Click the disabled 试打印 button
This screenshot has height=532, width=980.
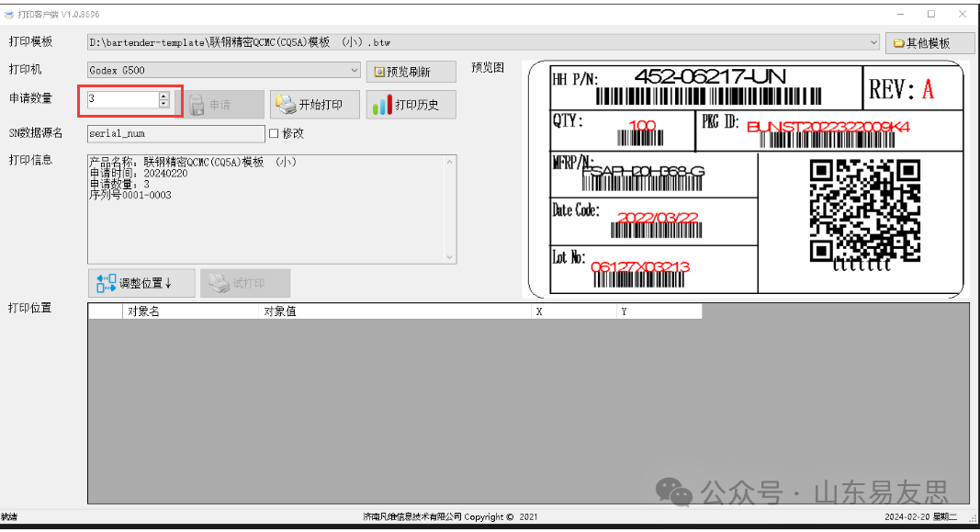245,283
